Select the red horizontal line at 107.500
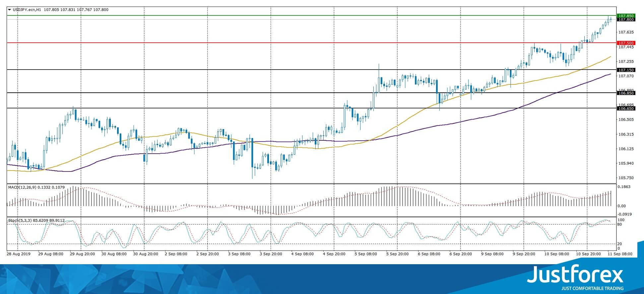The height and width of the screenshot is (294, 644). coord(311,43)
